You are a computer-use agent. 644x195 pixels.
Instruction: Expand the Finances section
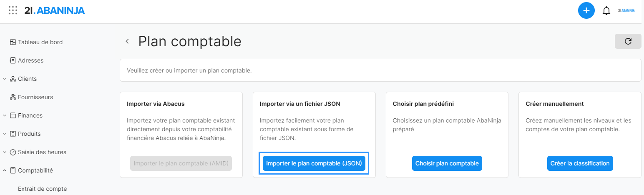[x=4, y=115]
